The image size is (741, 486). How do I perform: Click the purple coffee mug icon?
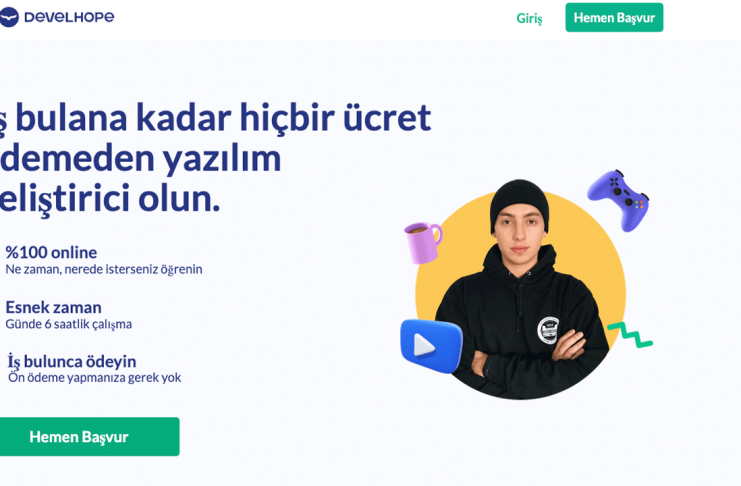[423, 243]
